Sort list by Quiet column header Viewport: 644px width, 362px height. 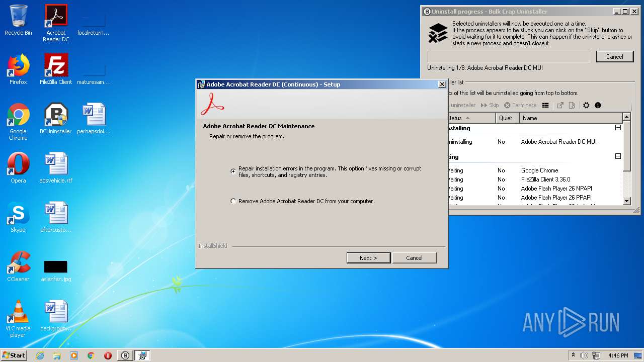click(507, 118)
